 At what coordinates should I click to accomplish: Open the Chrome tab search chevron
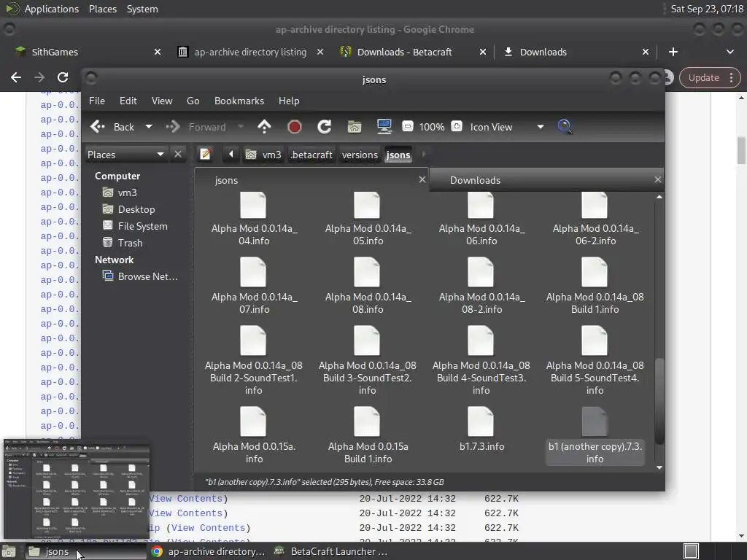click(729, 52)
